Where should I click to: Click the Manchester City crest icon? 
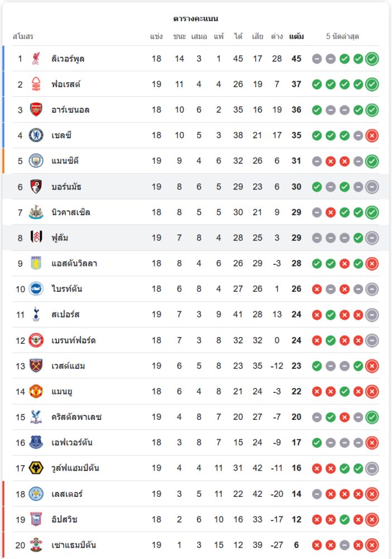[x=36, y=161]
